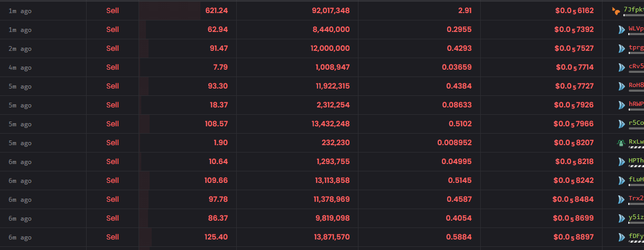The image size is (644, 250).
Task: Open maker address r5Co link
Action: pos(636,123)
